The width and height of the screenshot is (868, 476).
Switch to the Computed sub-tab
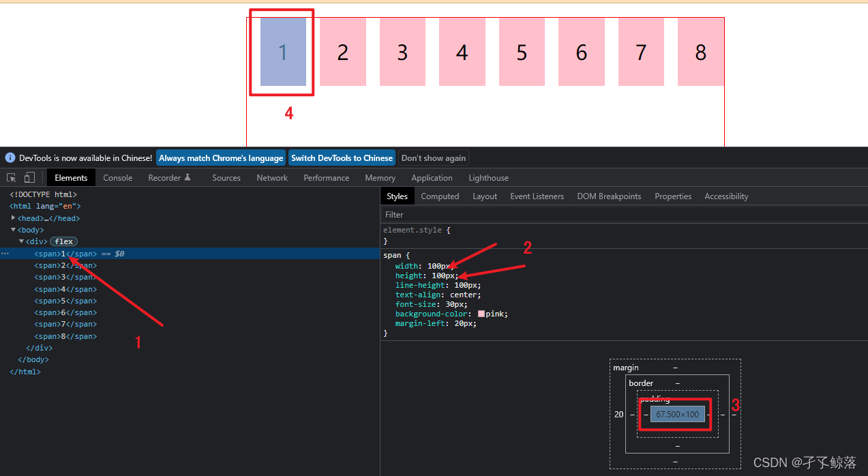pyautogui.click(x=440, y=196)
